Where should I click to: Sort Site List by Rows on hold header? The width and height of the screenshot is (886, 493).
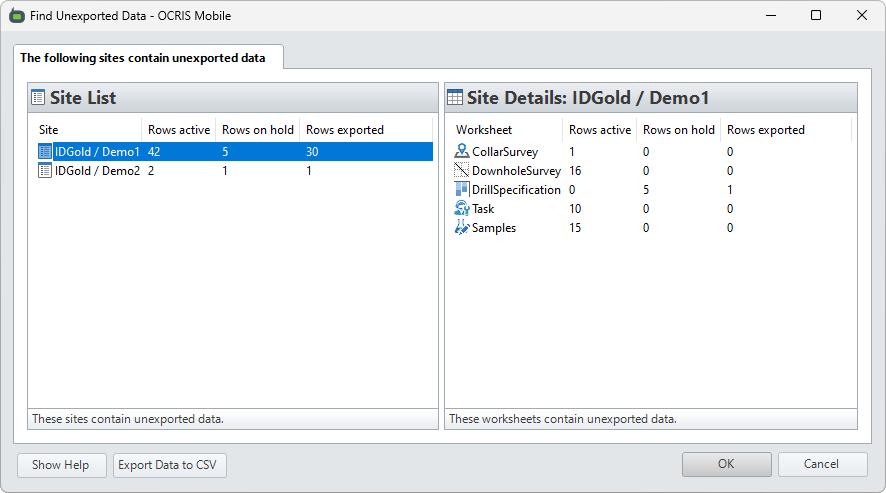point(258,130)
